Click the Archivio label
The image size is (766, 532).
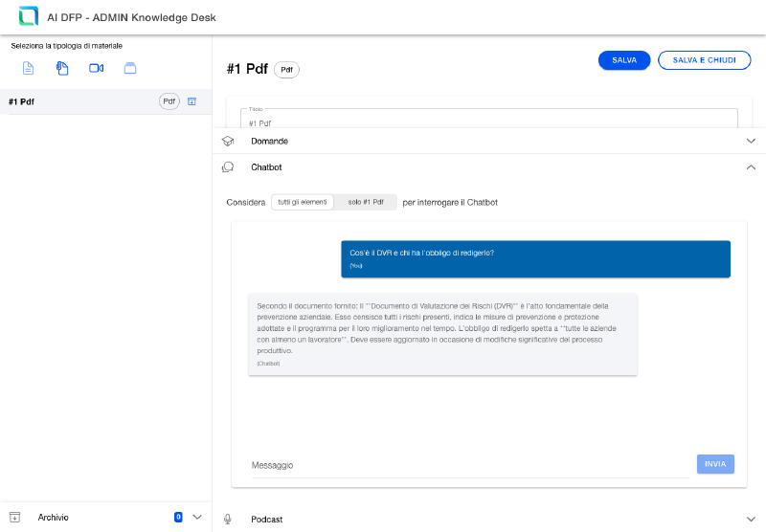pyautogui.click(x=54, y=518)
